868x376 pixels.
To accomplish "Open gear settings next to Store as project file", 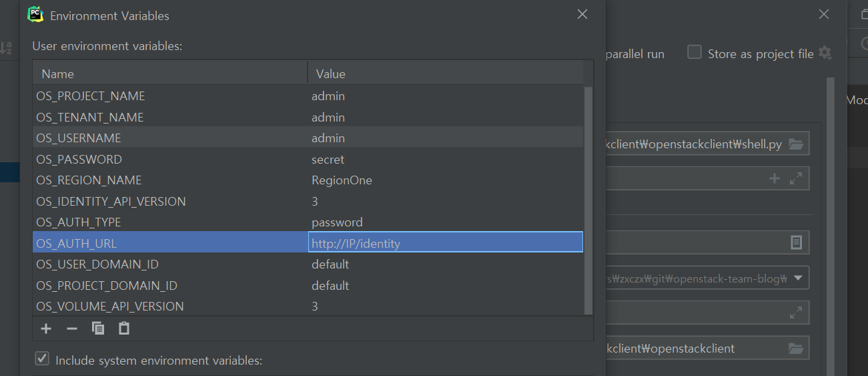I will tap(825, 53).
